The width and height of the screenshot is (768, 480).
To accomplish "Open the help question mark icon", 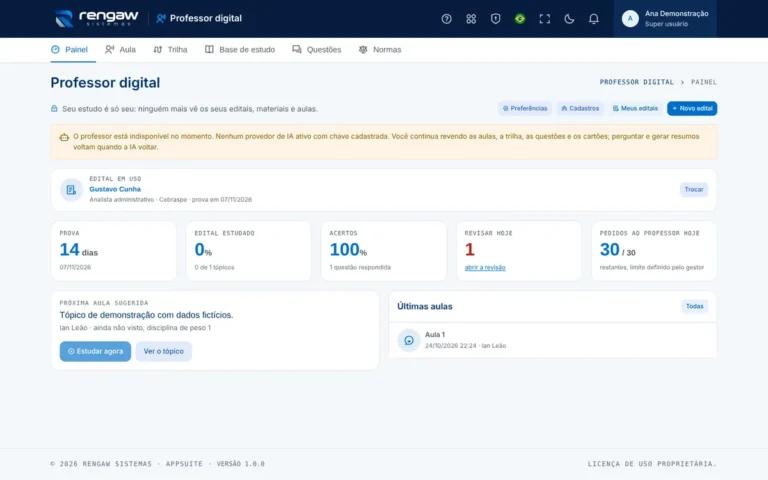I will coord(446,19).
